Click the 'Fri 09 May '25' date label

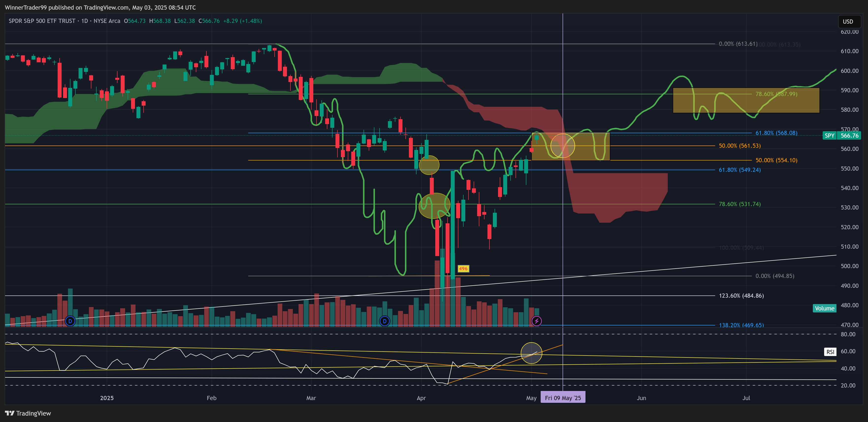pos(563,398)
